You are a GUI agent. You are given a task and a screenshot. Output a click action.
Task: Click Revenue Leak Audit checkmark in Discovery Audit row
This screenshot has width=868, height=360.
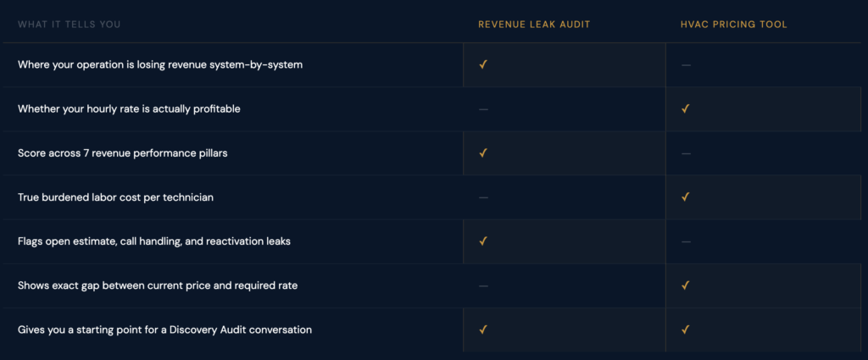(x=483, y=330)
